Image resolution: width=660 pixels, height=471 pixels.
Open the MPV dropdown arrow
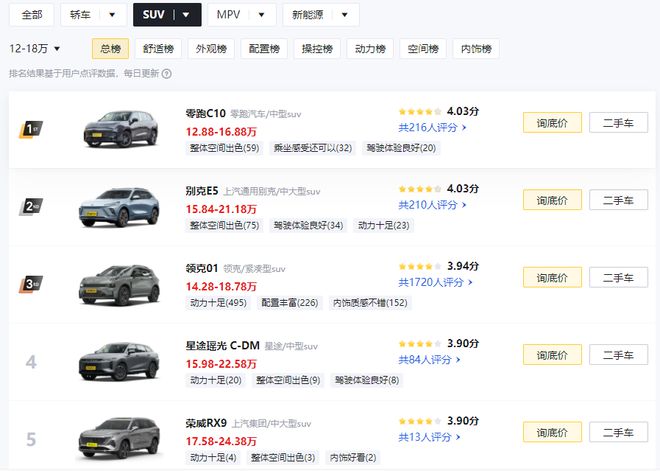click(x=261, y=15)
